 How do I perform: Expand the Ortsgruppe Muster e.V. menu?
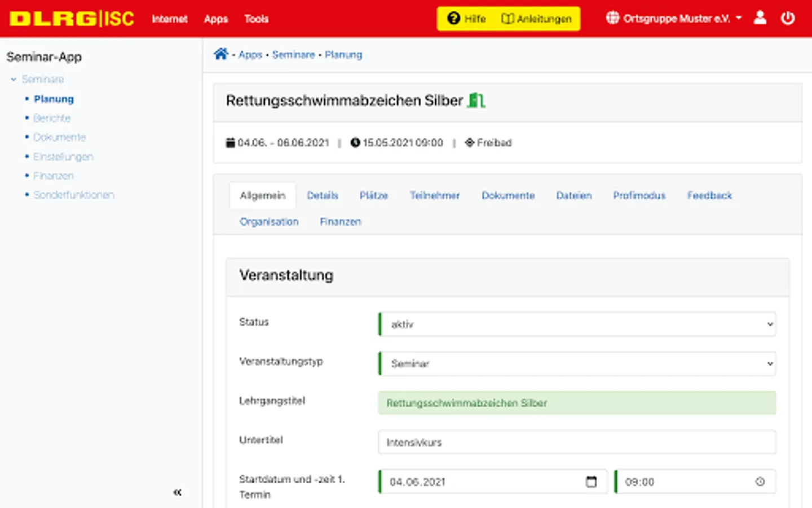pyautogui.click(x=674, y=19)
